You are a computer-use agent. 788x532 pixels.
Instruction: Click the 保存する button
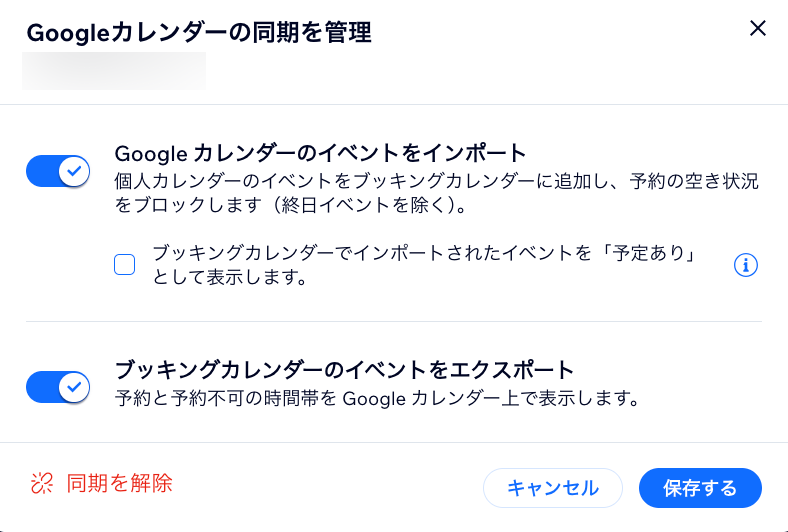point(700,488)
